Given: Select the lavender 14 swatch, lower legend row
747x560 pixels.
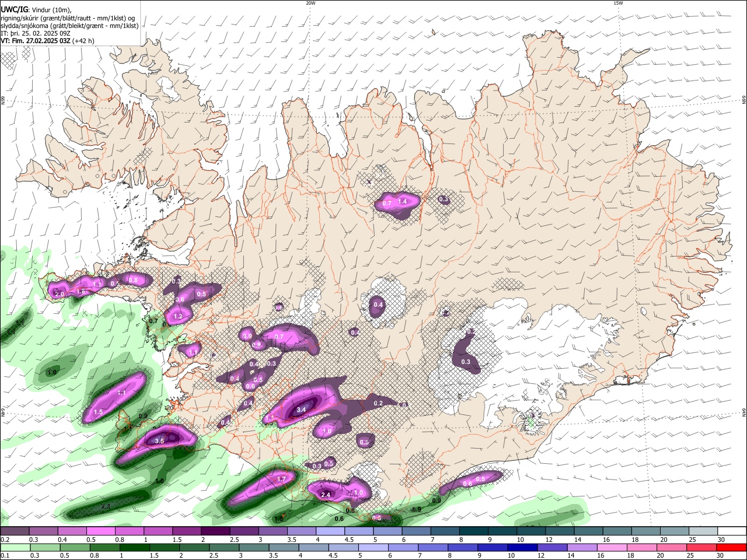Looking at the screenshot, I should [x=582, y=548].
